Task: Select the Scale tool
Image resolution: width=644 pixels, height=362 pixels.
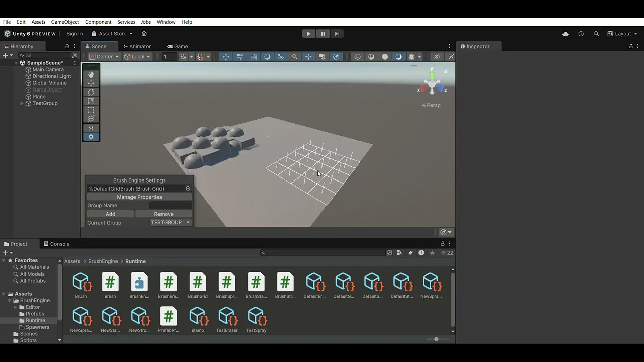Action: point(91,101)
